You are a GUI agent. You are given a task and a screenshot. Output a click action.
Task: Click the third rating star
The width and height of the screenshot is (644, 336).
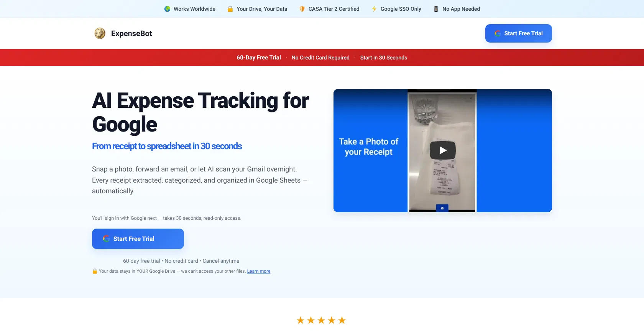tap(321, 320)
